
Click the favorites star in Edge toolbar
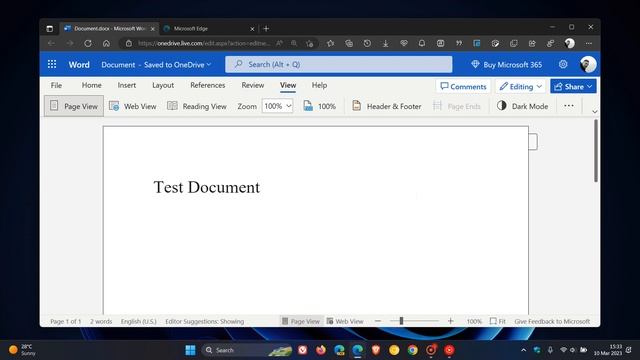(330, 43)
